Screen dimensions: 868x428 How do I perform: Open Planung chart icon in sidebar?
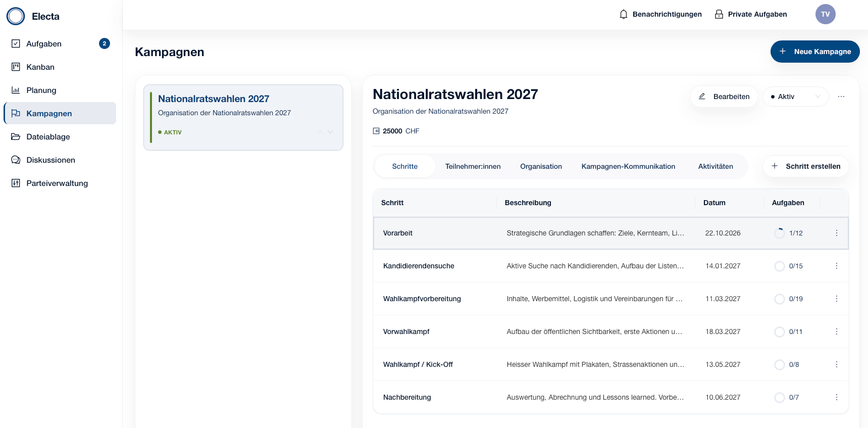click(x=16, y=90)
